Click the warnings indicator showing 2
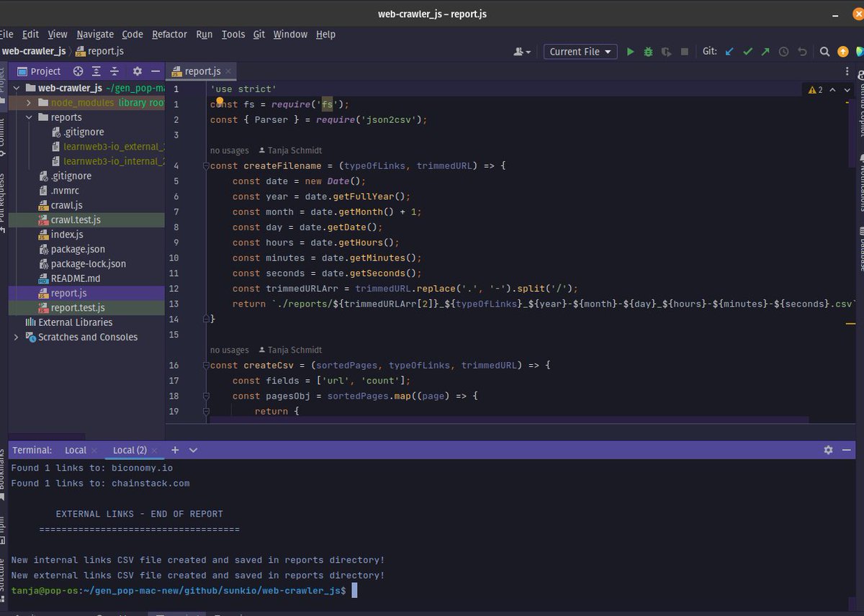The image size is (864, 616). pos(816,90)
